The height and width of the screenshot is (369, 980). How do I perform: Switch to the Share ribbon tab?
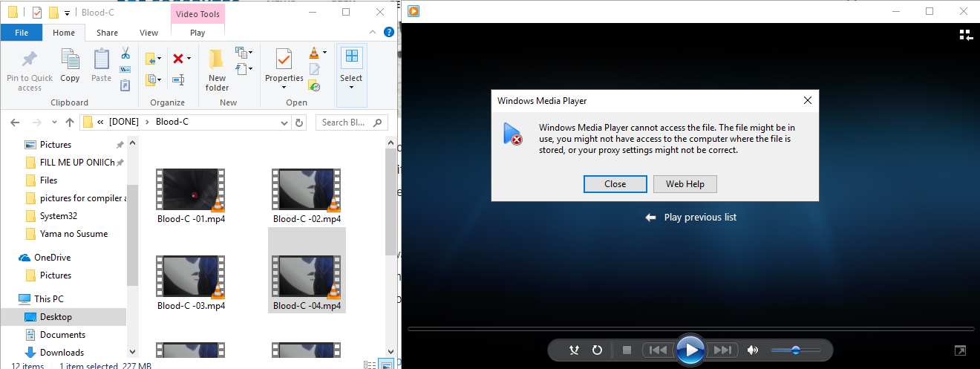coord(107,33)
